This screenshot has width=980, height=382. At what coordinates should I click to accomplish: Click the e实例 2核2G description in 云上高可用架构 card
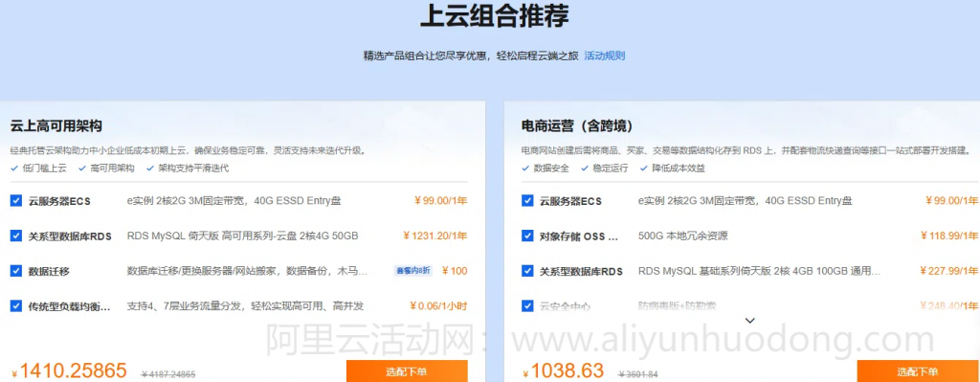tap(234, 201)
